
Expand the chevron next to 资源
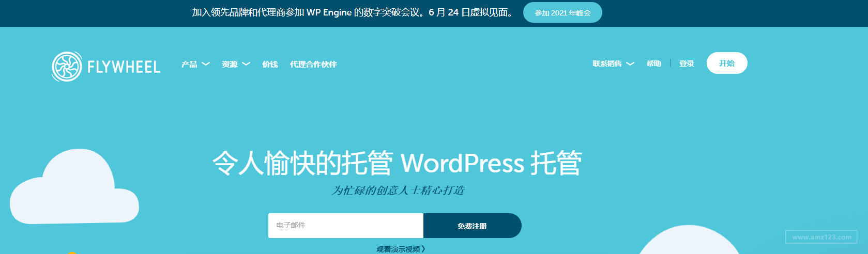coord(246,64)
